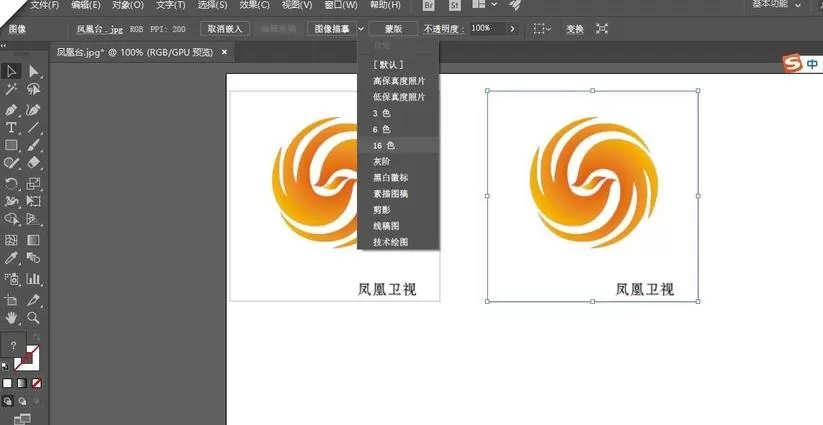Toggle the None fill swatch mode
This screenshot has height=425, width=823.
37,383
